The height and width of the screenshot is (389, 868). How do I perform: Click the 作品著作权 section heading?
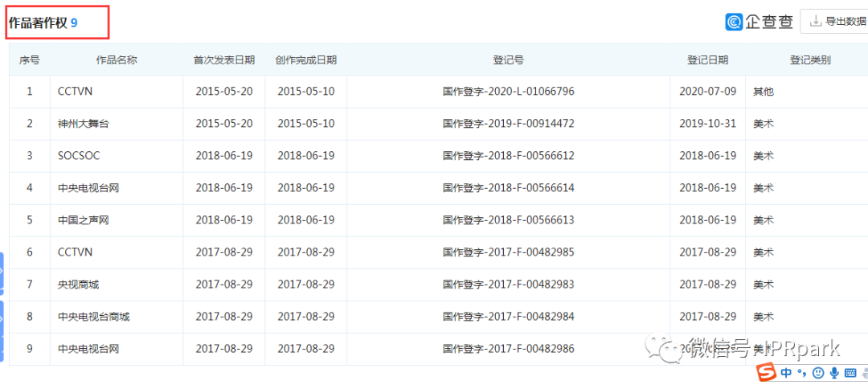[38, 23]
